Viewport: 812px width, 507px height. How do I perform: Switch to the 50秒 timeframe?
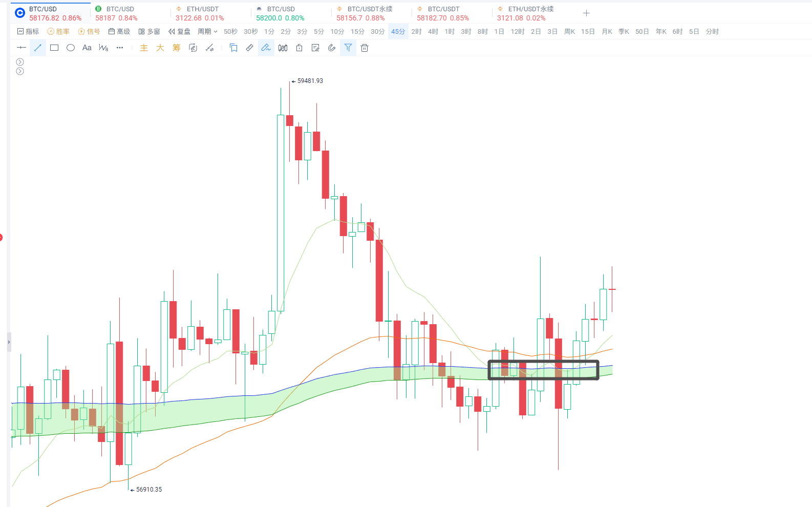(230, 31)
